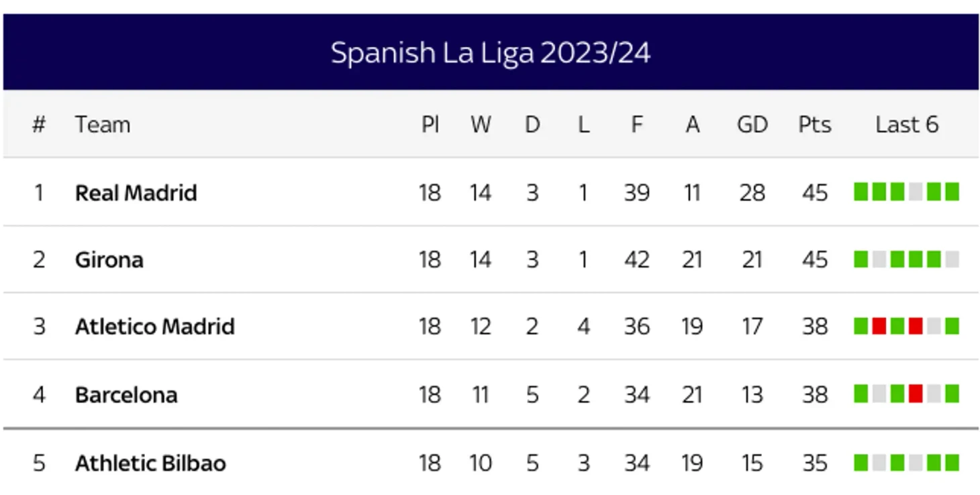Click Girona's goals for value 42
Viewport: 980px width, 495px height.
pos(636,260)
